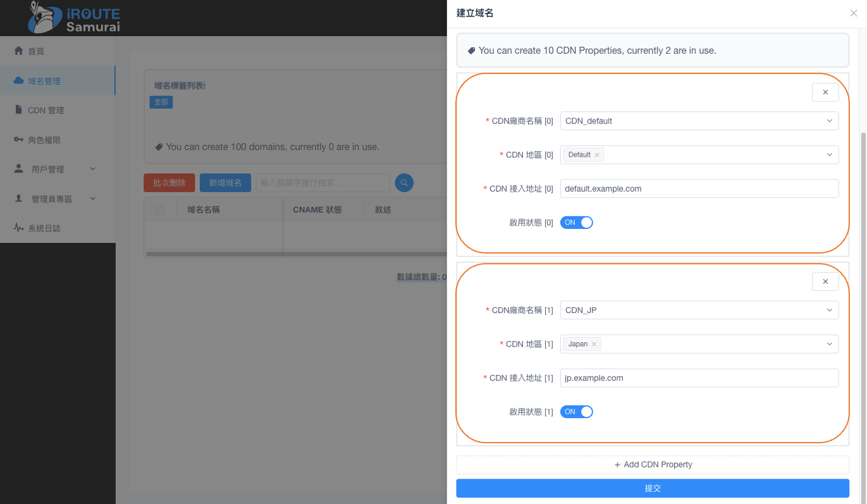Click the jp.example.com address field
867x504 pixels.
(x=699, y=378)
